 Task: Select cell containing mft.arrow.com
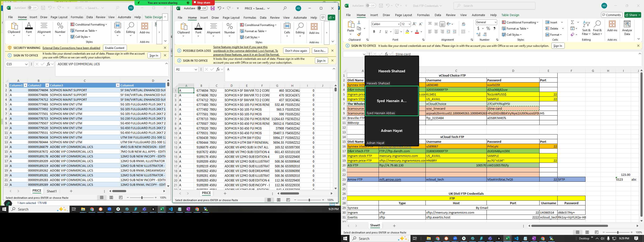(x=402, y=179)
